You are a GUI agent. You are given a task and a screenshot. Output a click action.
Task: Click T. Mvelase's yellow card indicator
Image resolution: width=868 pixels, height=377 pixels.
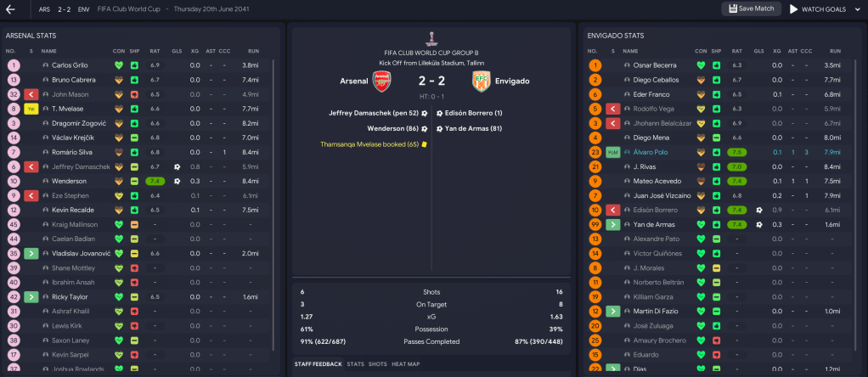pyautogui.click(x=31, y=109)
